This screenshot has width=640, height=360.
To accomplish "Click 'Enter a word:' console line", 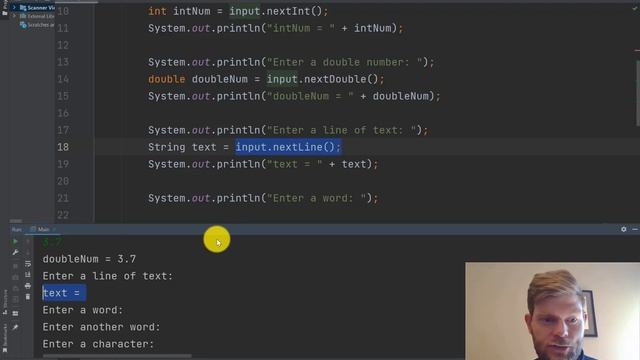I will [83, 310].
